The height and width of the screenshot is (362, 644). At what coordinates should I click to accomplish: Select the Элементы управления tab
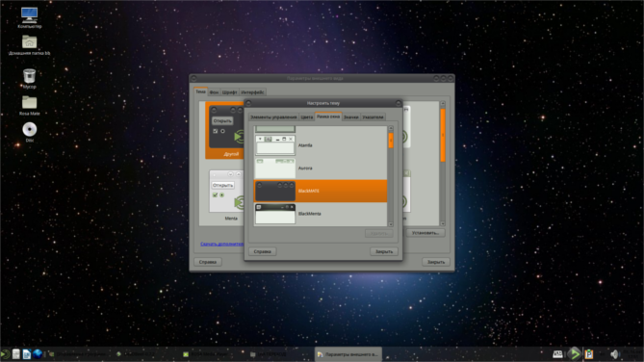click(x=273, y=117)
